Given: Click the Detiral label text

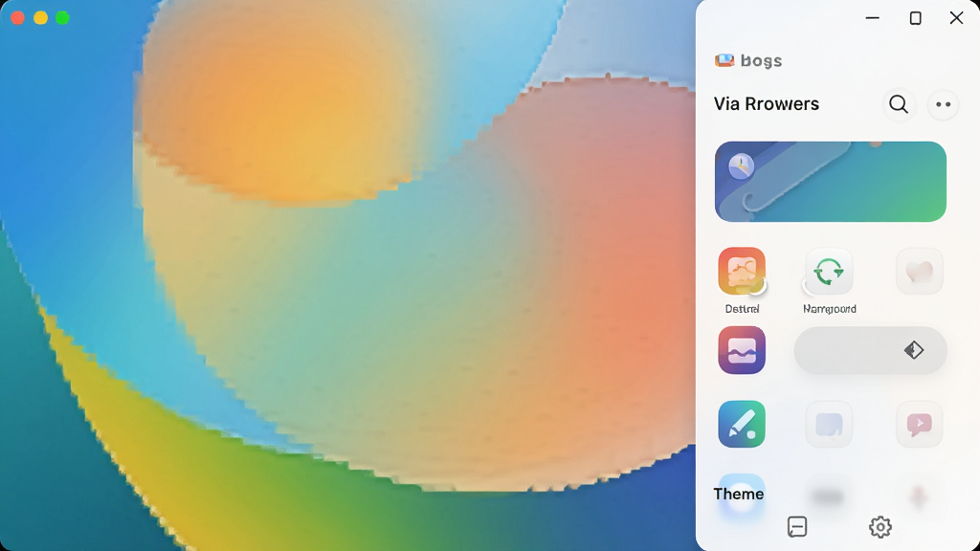Looking at the screenshot, I should pos(742,309).
